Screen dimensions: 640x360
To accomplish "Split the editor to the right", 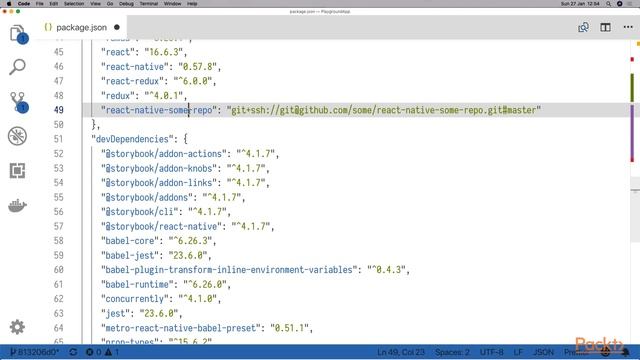I will tap(605, 27).
